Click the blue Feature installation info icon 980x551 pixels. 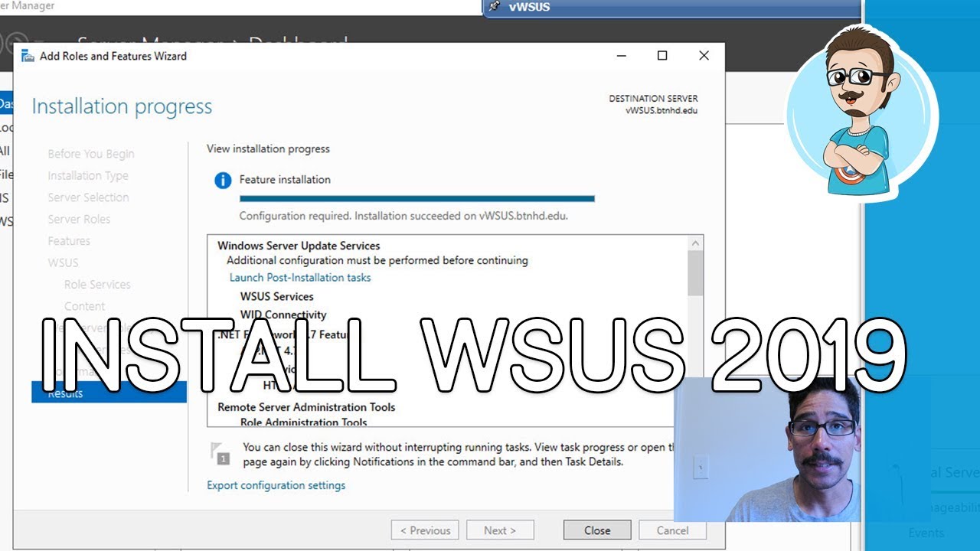tap(223, 181)
